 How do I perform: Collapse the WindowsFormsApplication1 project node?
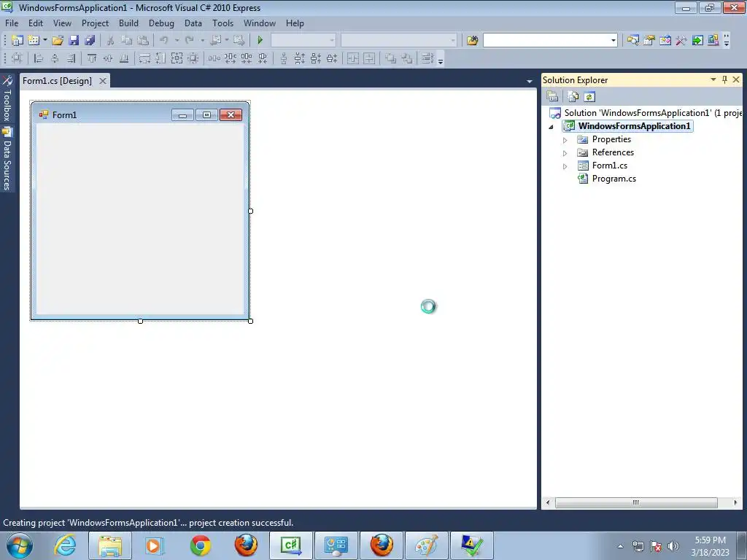551,127
